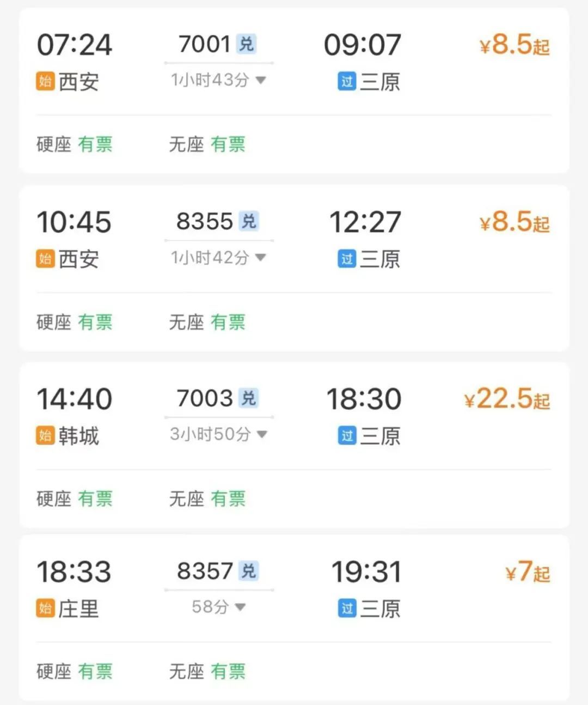Click the 始 icon beside 庄里 station
The image size is (588, 705).
click(45, 608)
